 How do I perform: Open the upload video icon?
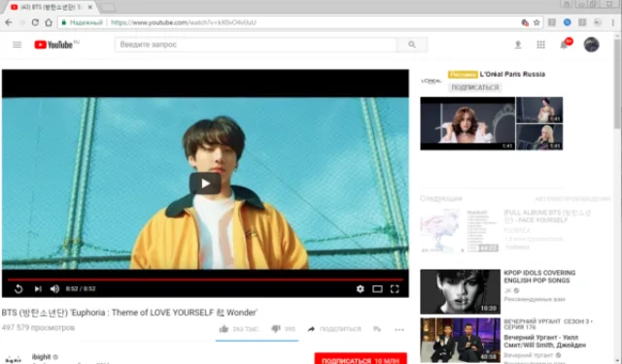(518, 45)
